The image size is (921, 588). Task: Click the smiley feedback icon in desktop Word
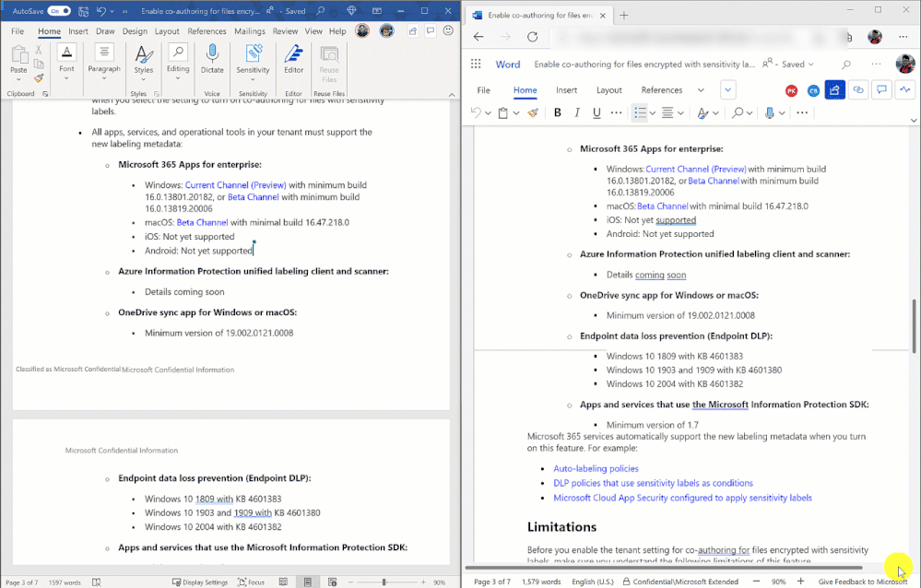[x=448, y=30]
